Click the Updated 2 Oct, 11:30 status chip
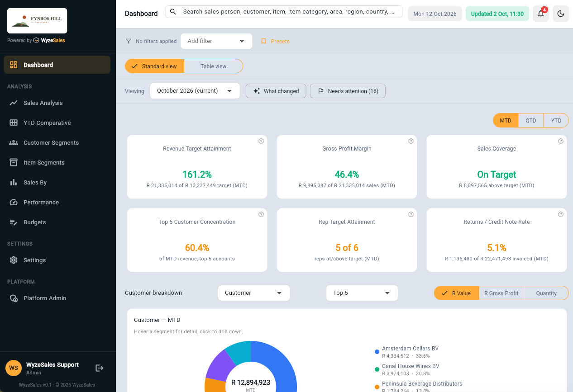The height and width of the screenshot is (392, 573). coord(497,14)
